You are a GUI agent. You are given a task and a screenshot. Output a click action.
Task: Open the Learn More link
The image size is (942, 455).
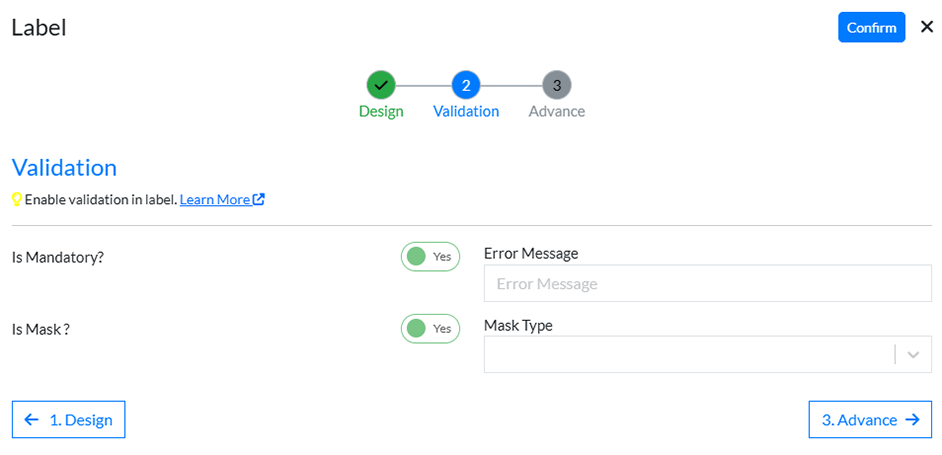[x=214, y=199]
